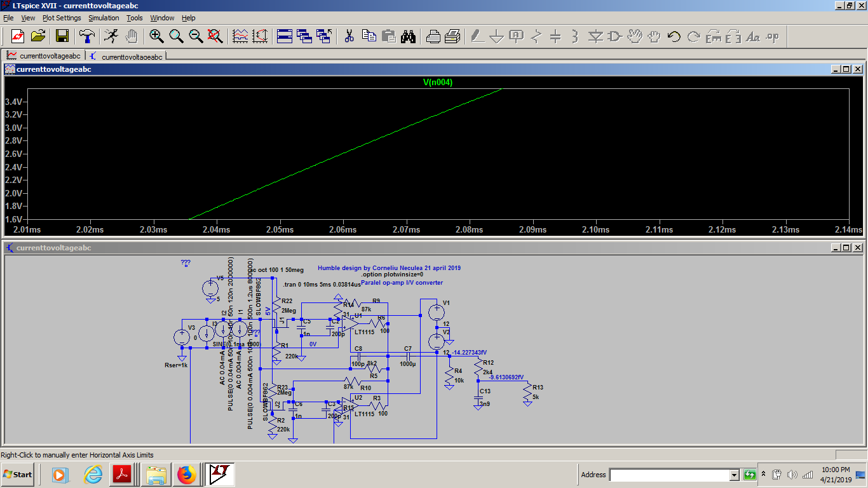Screen dimensions: 868x488
Task: Tile the windows using the Tile icon
Action: pos(285,36)
